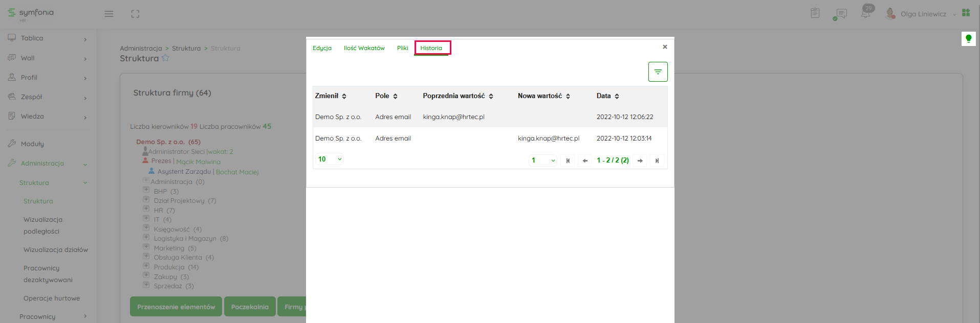This screenshot has height=323, width=980.
Task: Click the green lightbulb hint icon
Action: point(968,38)
